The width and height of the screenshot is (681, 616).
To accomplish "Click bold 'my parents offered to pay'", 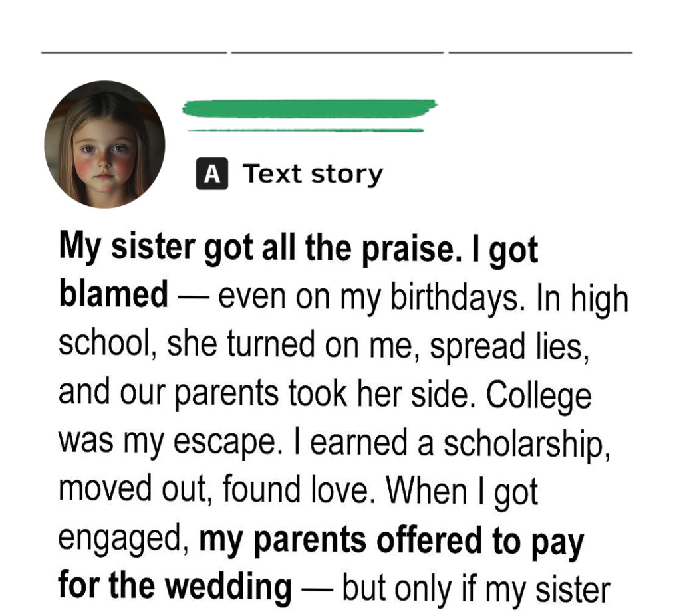I will coord(391,540).
